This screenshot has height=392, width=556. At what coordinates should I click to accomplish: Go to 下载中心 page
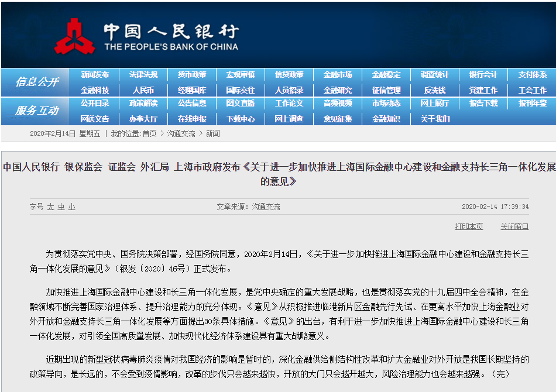coord(241,118)
